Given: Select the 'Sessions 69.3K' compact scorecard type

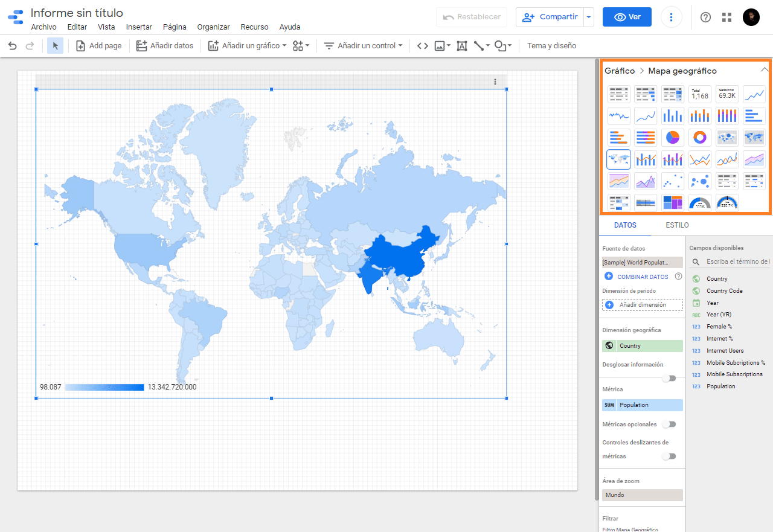Looking at the screenshot, I should (727, 94).
